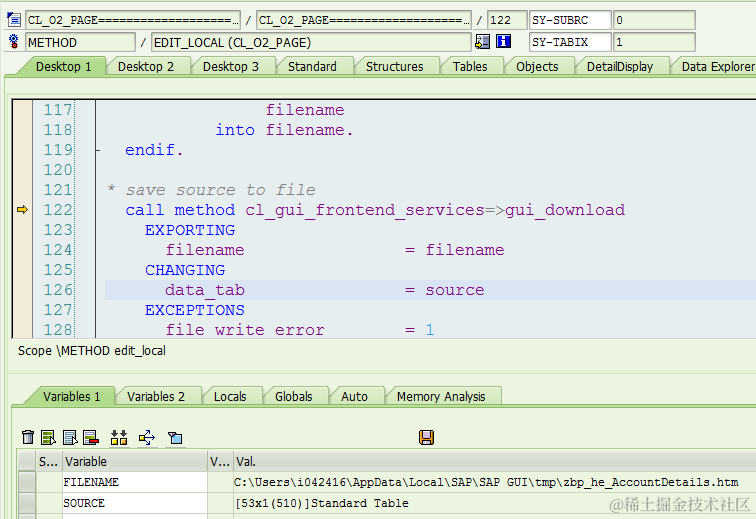Open the Tables tab

click(x=470, y=67)
